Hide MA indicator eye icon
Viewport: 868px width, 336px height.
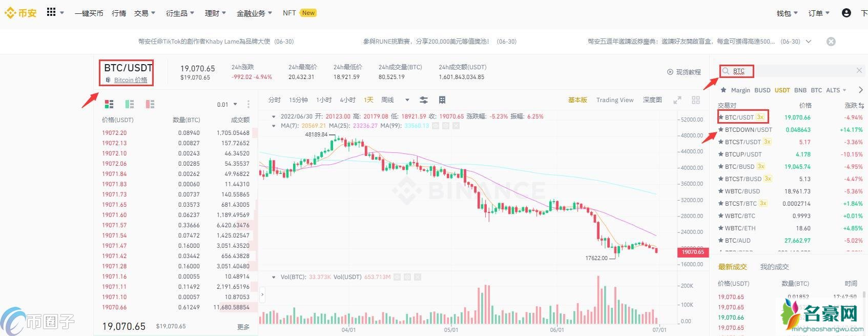435,125
